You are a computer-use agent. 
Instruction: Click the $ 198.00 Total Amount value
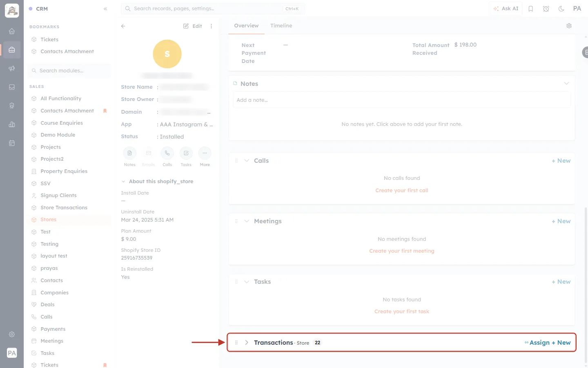click(465, 45)
